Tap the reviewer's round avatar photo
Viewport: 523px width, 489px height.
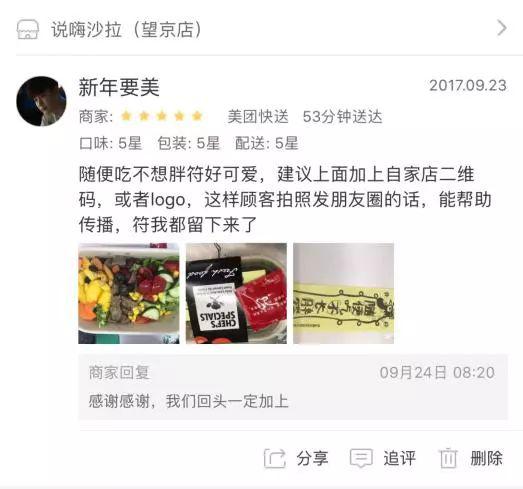tap(41, 101)
